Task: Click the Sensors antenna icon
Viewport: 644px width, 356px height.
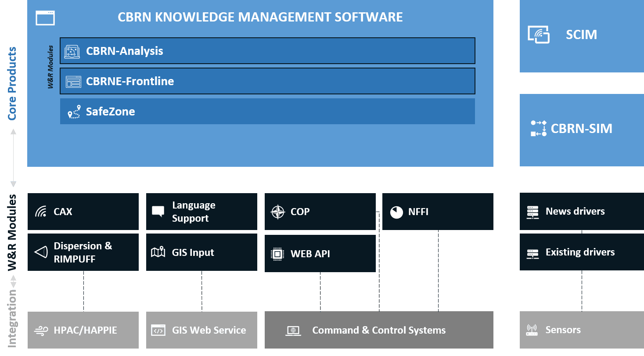Action: click(x=532, y=330)
